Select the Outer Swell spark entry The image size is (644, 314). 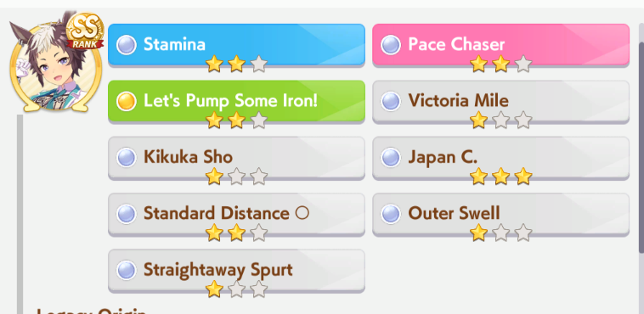[x=500, y=214]
